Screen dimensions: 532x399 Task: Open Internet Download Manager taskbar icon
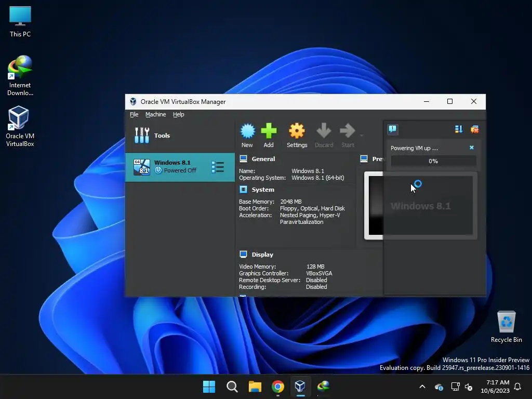pos(323,386)
